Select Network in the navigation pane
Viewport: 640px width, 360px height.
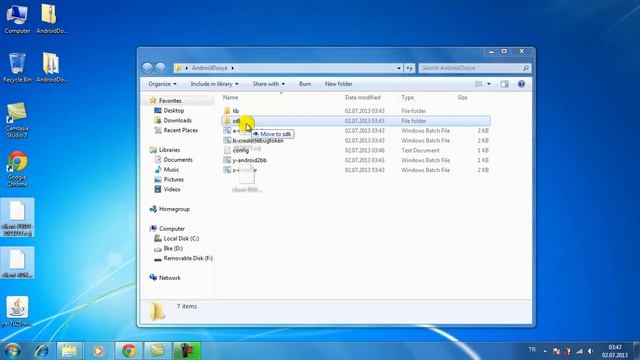169,278
